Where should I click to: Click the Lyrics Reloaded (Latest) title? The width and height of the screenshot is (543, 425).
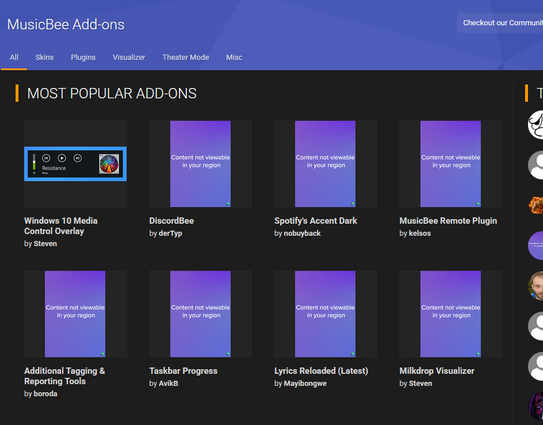(321, 371)
